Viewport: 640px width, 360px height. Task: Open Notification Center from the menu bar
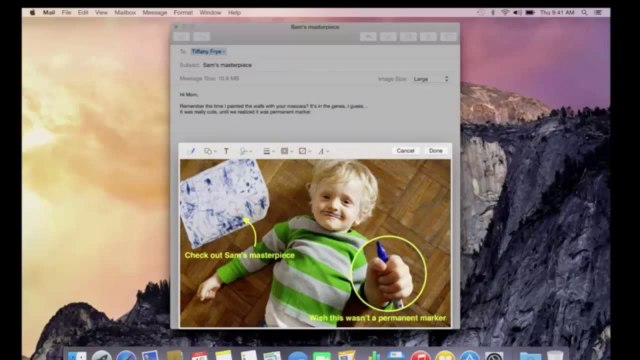point(598,13)
